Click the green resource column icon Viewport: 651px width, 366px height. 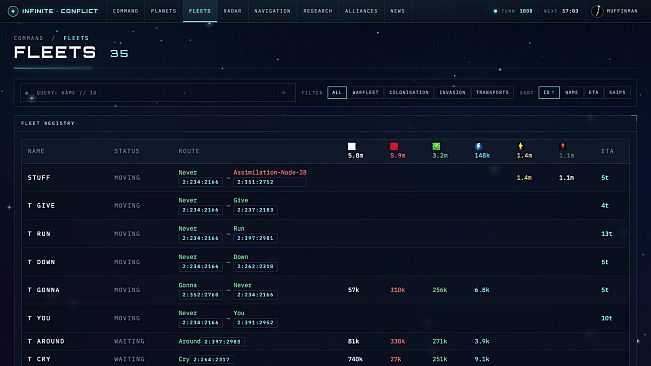436,146
